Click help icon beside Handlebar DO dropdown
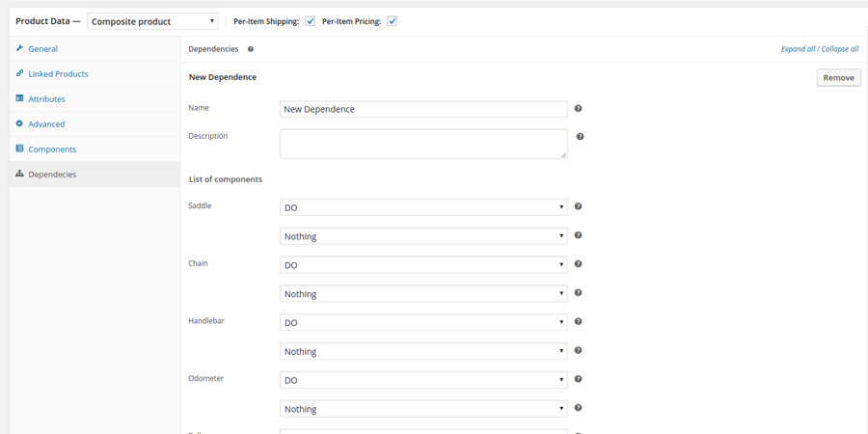The width and height of the screenshot is (868, 434). (579, 322)
